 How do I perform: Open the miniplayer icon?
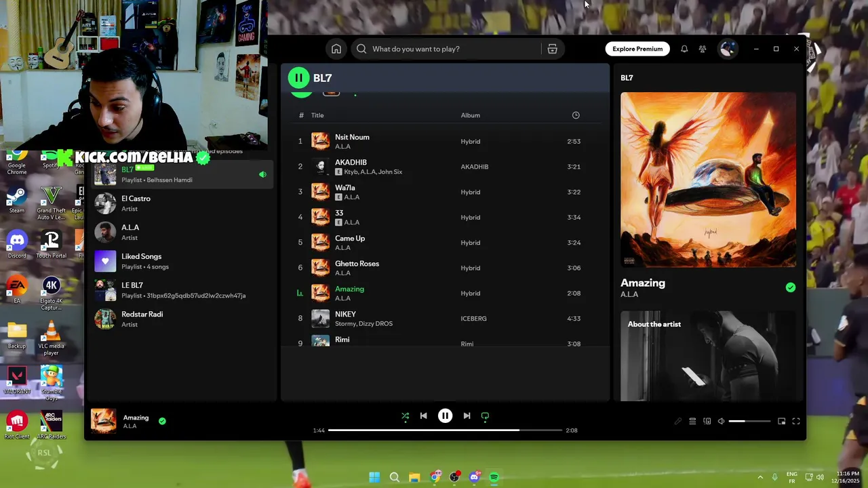click(x=781, y=422)
